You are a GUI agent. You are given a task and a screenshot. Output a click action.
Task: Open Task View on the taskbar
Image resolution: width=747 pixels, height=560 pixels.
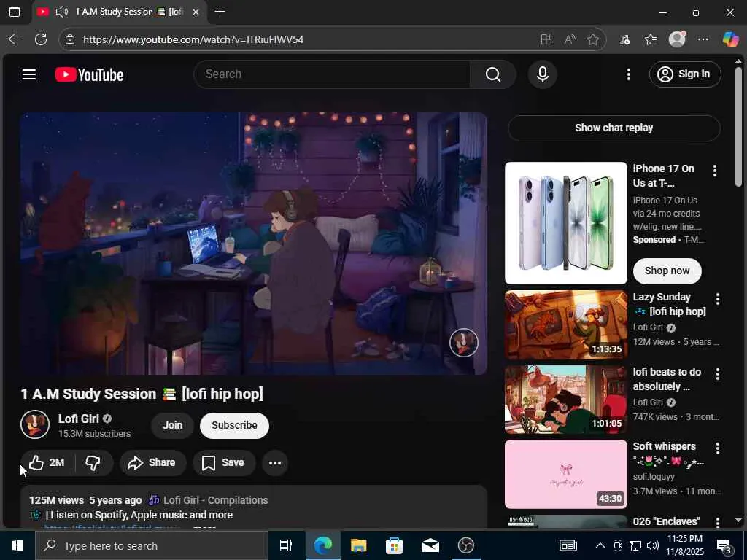[x=285, y=545]
